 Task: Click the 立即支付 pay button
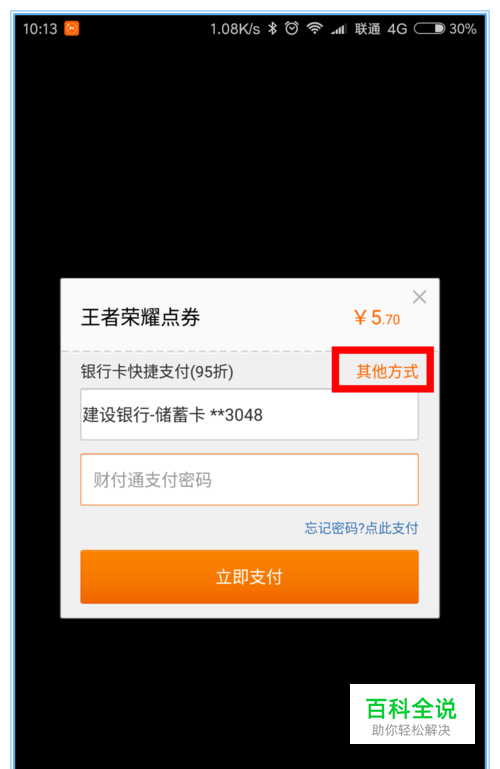[250, 577]
